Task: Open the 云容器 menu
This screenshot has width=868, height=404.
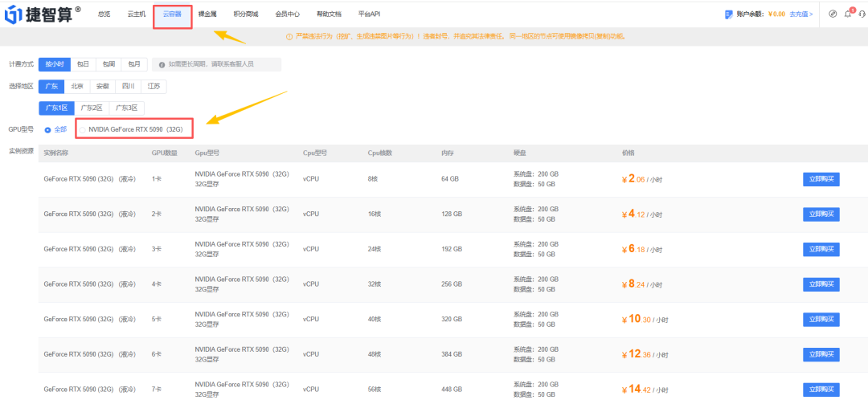Action: point(172,14)
